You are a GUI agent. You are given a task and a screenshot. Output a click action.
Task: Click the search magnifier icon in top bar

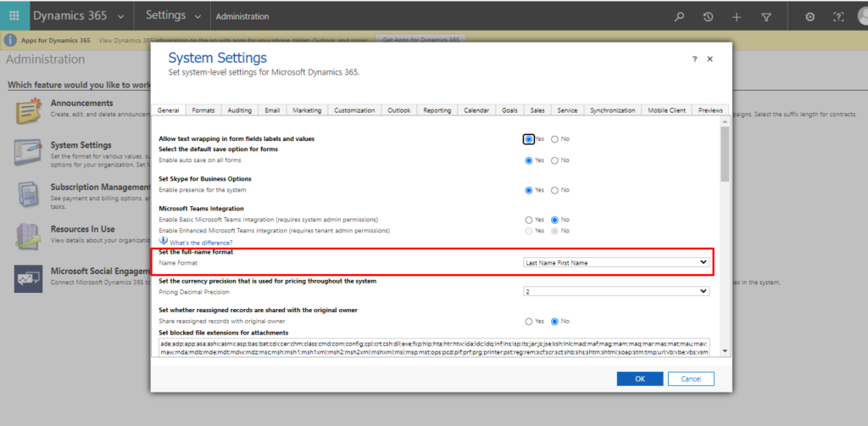(679, 17)
